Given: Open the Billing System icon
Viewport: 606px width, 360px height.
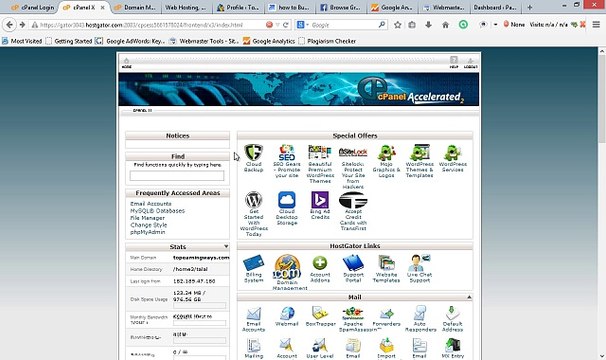Looking at the screenshot, I should click(x=254, y=263).
